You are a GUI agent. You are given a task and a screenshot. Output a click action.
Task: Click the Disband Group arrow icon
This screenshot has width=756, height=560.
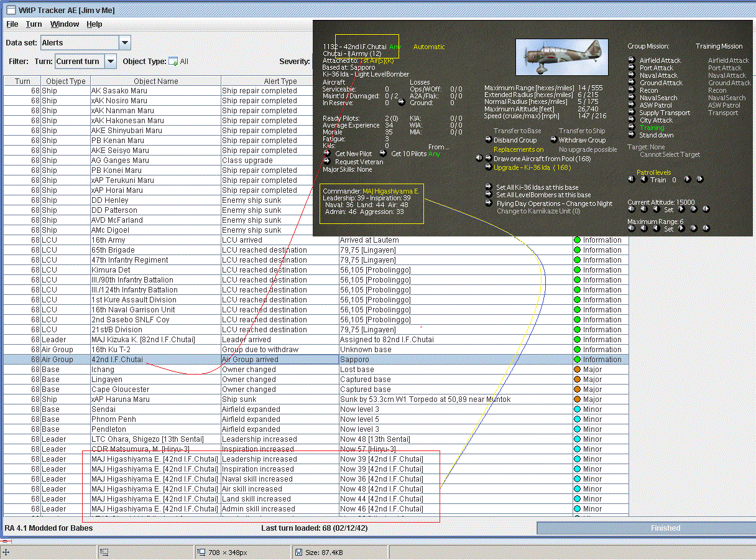tap(489, 140)
